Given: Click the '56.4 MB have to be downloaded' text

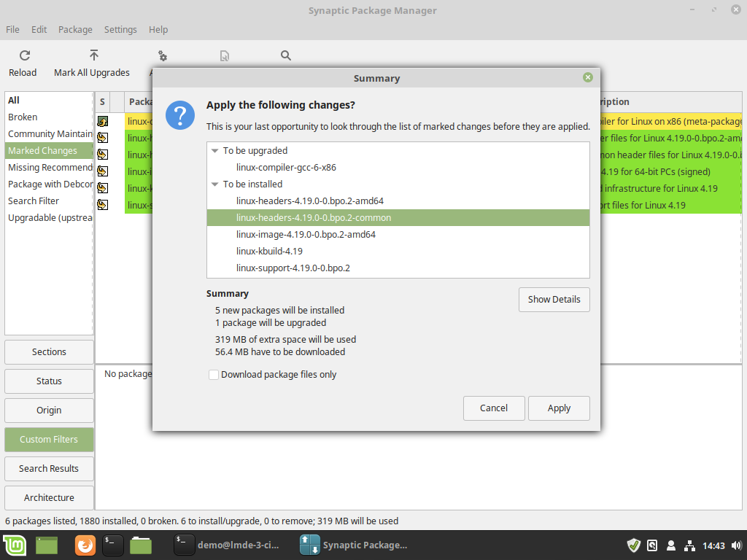Looking at the screenshot, I should coord(280,352).
